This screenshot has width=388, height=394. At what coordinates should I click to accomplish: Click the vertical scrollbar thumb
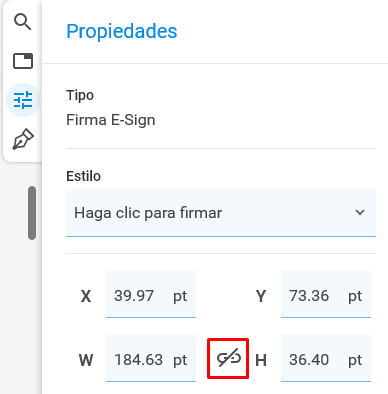coord(32,213)
